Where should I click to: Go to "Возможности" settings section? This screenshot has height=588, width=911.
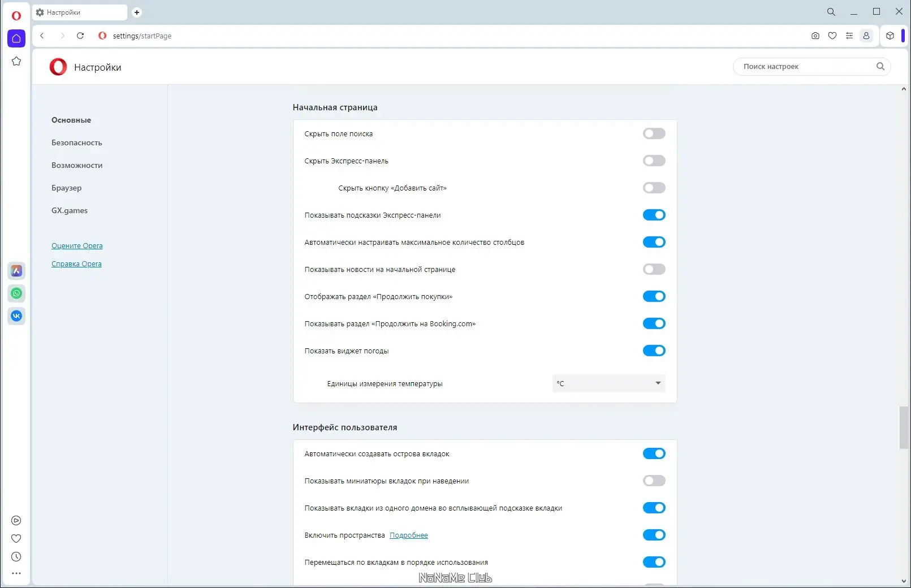(77, 166)
